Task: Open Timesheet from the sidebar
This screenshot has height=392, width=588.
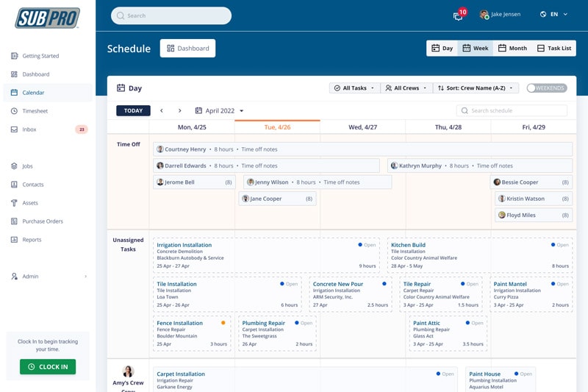Action: pos(35,111)
